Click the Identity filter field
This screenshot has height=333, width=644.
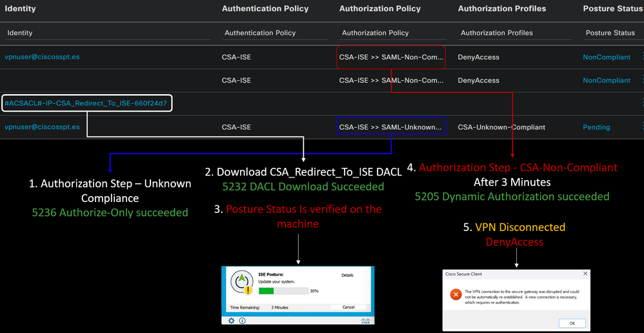point(108,34)
